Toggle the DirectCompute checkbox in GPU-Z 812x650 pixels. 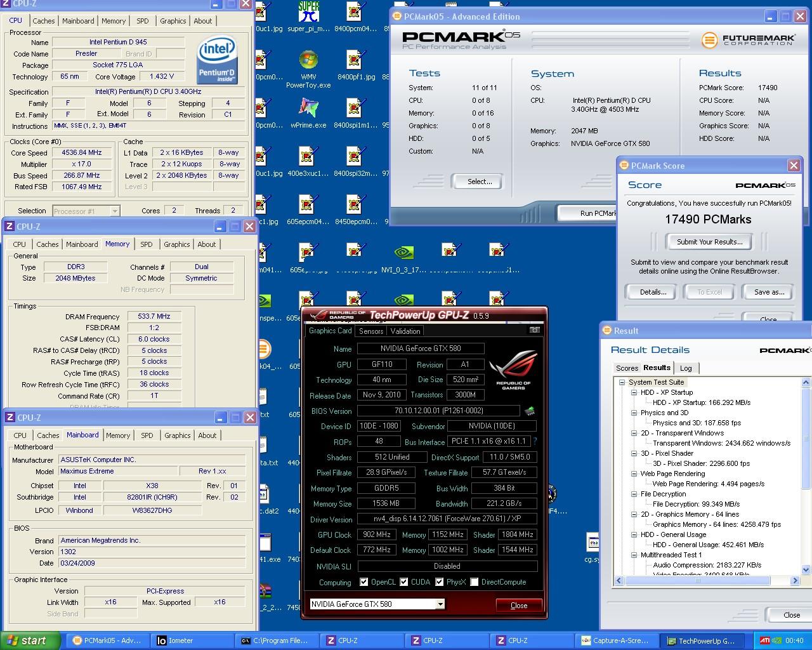474,582
